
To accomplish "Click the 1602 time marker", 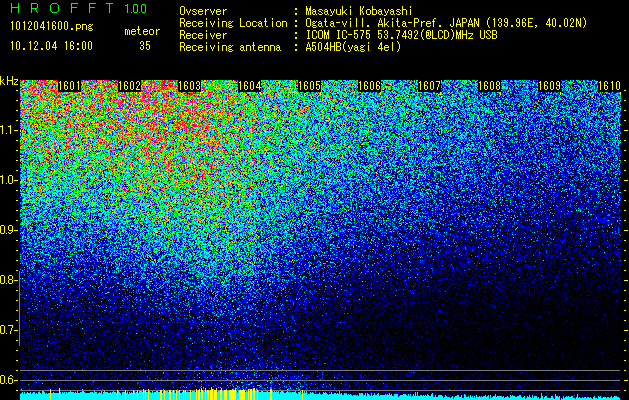I will [130, 86].
